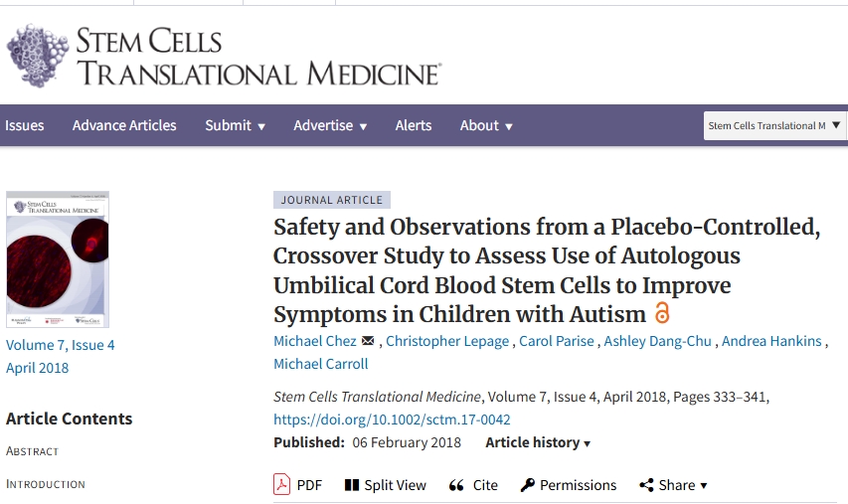Jump to the Abstract section
This screenshot has height=504, width=848.
click(x=33, y=451)
